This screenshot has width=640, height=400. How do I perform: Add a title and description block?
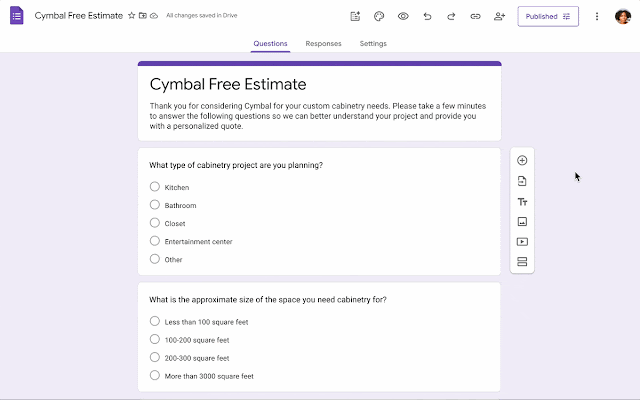[522, 201]
